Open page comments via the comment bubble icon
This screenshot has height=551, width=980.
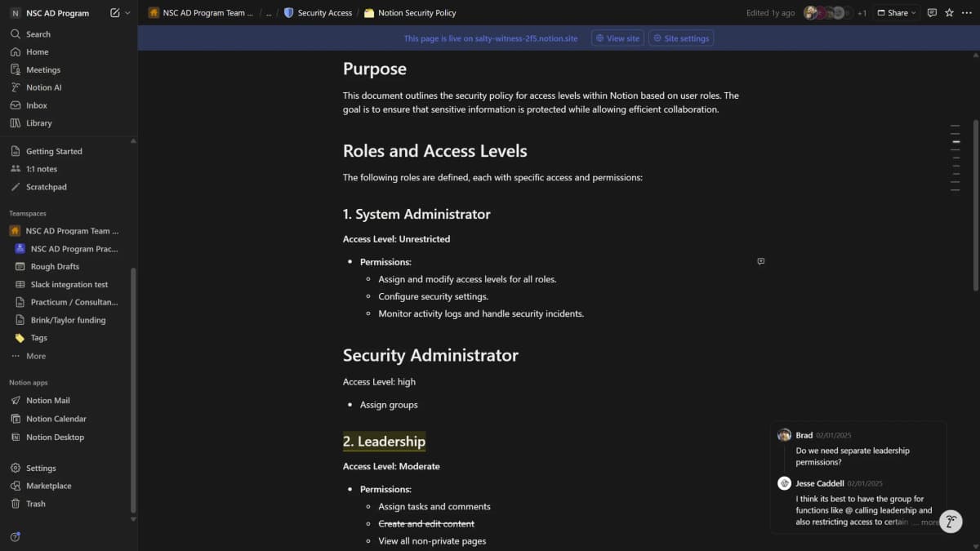pyautogui.click(x=931, y=12)
